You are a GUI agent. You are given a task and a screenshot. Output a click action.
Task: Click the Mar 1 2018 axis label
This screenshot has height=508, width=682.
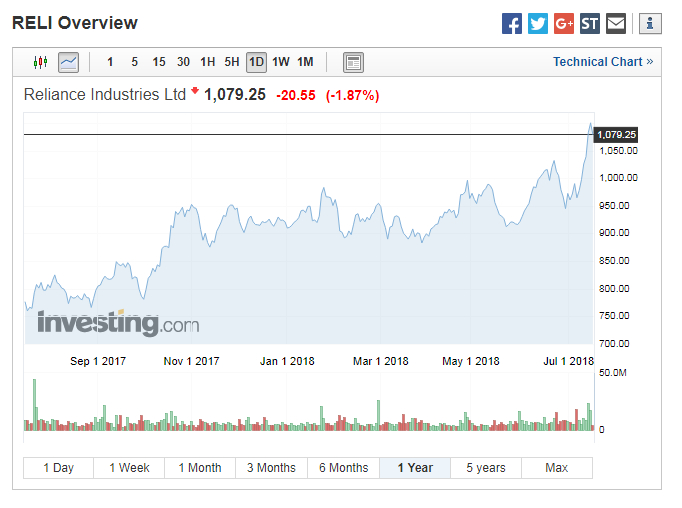pos(381,361)
